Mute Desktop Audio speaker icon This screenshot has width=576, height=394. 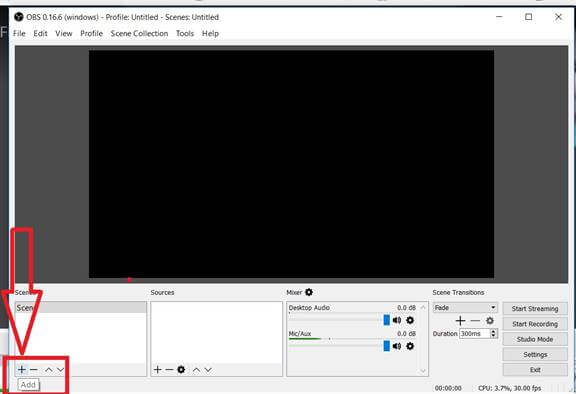tap(397, 320)
